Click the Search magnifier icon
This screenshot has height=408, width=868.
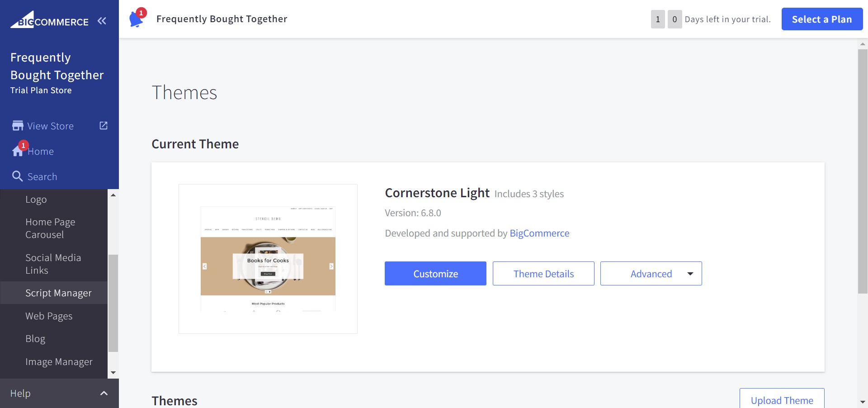tap(18, 176)
